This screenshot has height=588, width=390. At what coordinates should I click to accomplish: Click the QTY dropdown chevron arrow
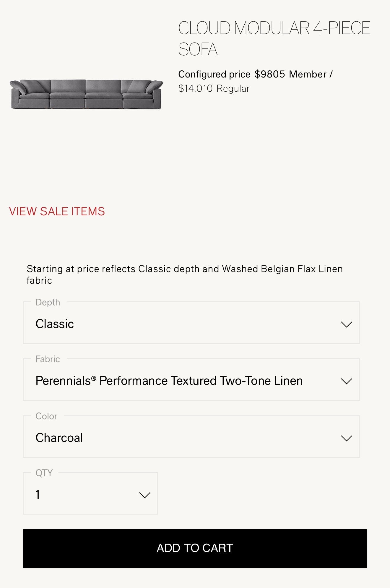point(144,495)
